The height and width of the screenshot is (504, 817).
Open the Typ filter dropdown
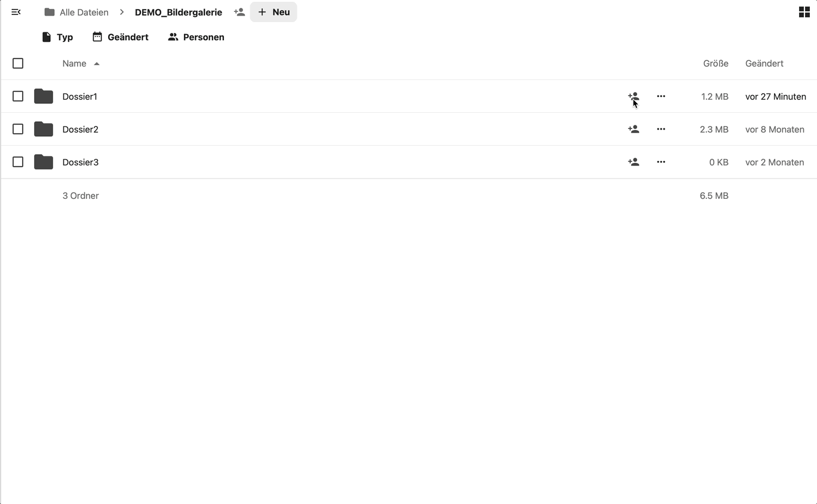[57, 37]
